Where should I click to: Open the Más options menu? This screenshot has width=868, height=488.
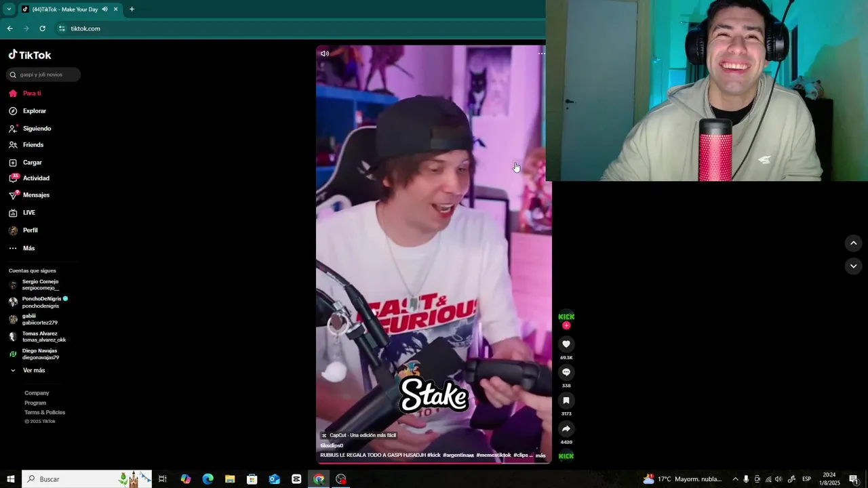coord(22,248)
